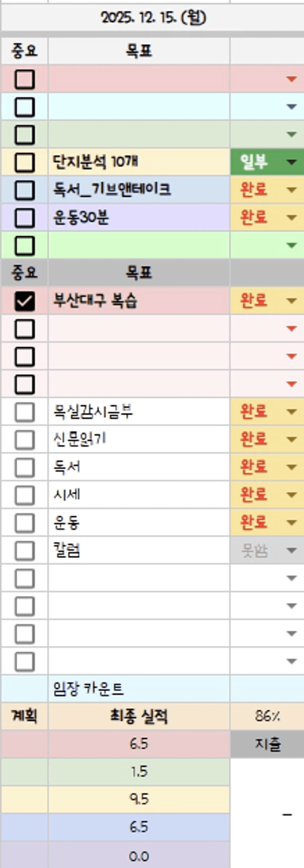Expand the 완료 dropdown for 부산대구 복습
Screen dimensions: 304x868
click(292, 301)
